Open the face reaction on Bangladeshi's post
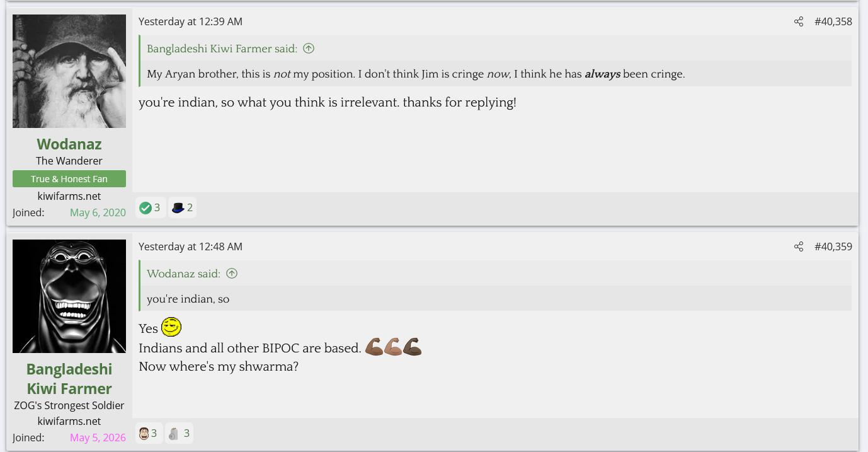The height and width of the screenshot is (452, 868). (149, 433)
